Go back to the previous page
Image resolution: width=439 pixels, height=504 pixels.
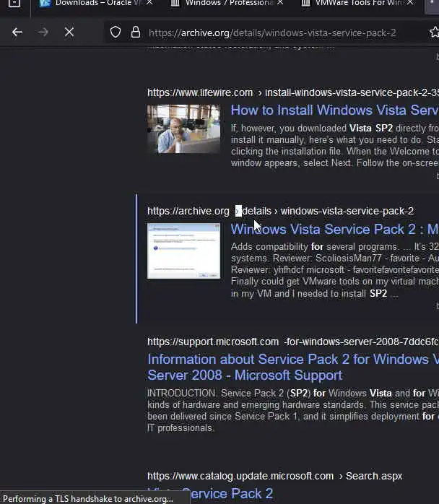click(x=17, y=32)
